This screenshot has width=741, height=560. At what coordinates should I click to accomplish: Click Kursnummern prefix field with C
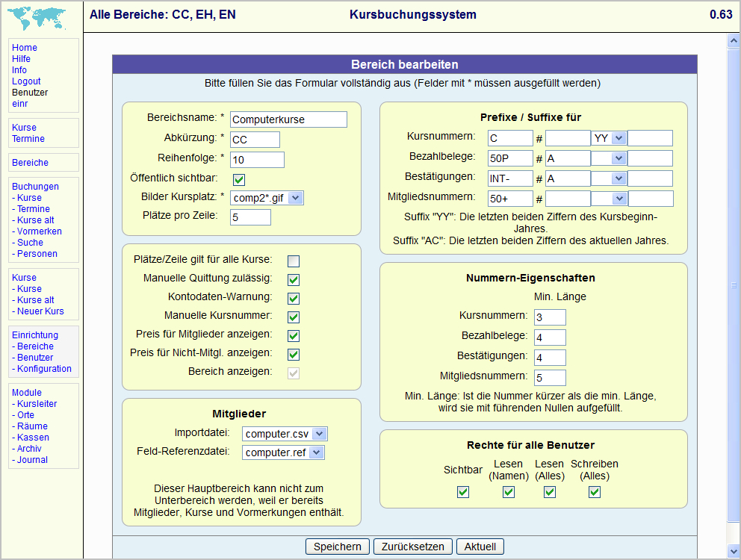click(x=510, y=138)
